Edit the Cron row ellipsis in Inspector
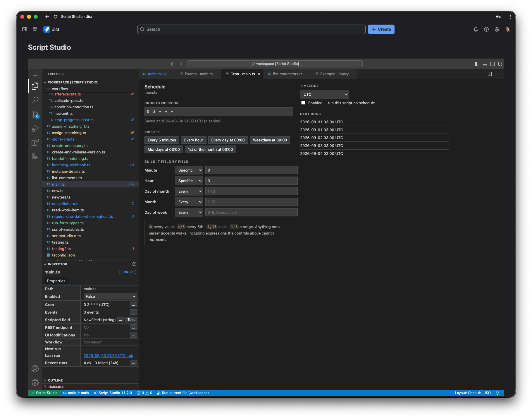 (x=133, y=305)
